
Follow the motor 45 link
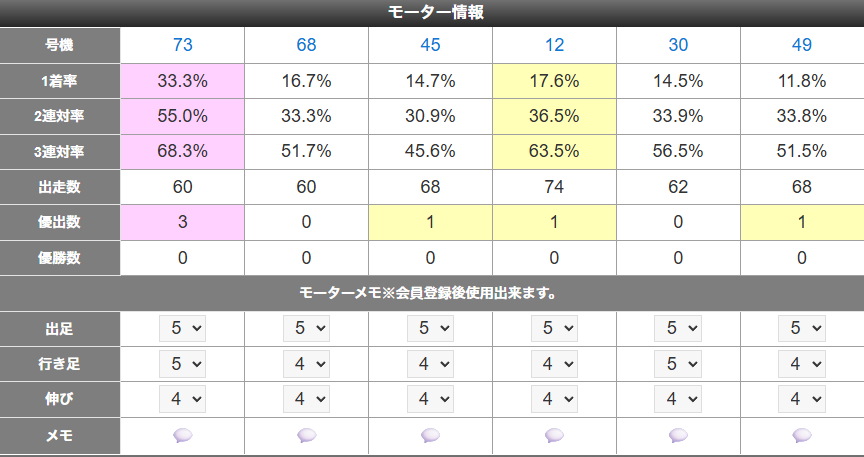coord(430,45)
